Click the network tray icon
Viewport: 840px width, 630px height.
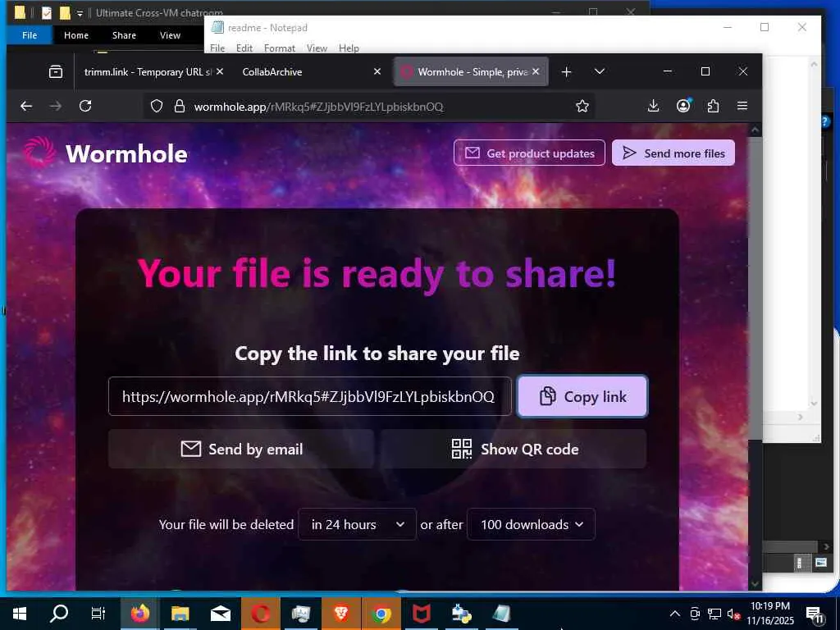click(714, 614)
